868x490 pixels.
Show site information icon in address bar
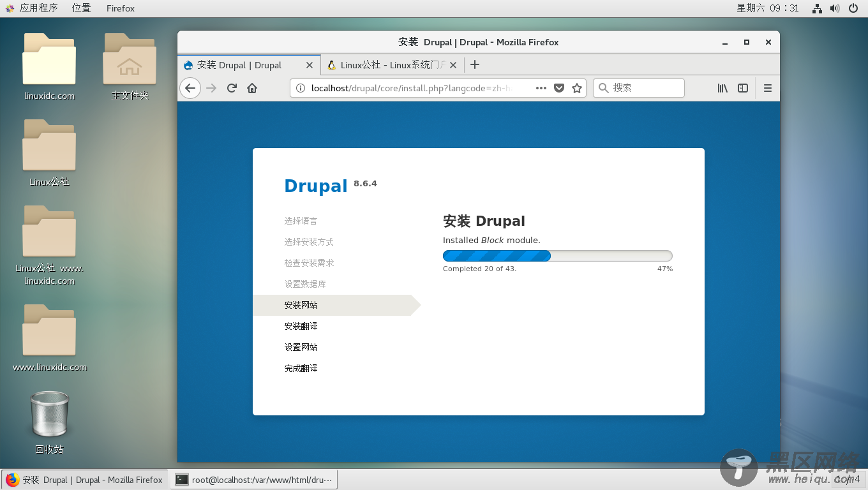click(301, 88)
